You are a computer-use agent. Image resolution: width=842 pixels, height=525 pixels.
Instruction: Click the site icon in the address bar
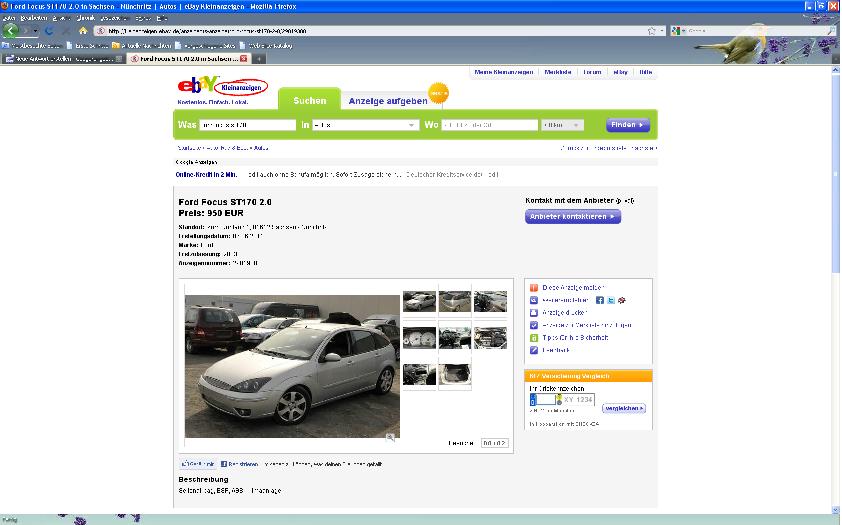100,31
